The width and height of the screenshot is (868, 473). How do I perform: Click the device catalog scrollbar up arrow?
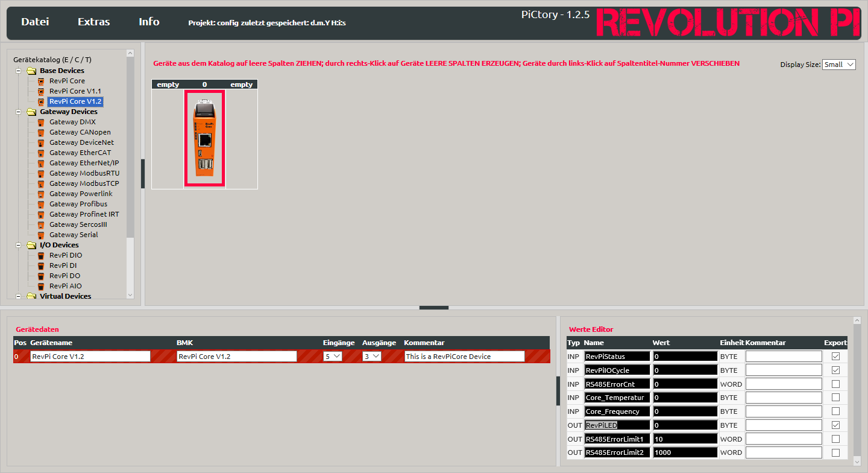point(130,53)
